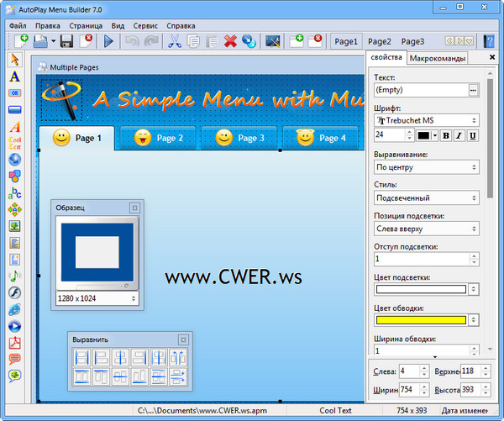Select the PDF document tool
The image size is (504, 421).
coord(15,343)
